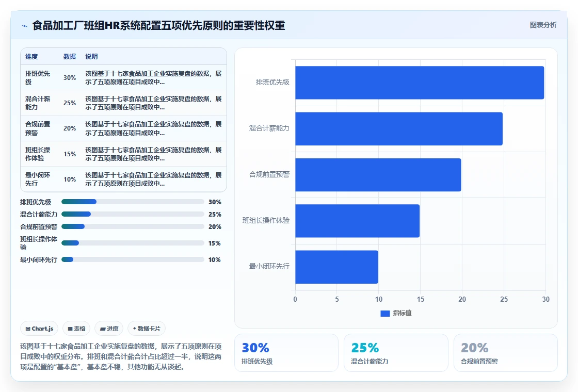Click the 10% table cell
This screenshot has width=578, height=392.
pos(70,179)
